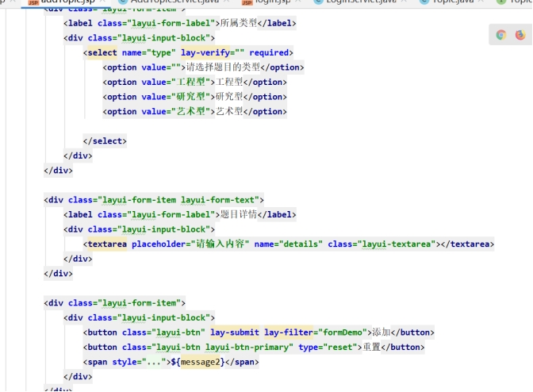Click the select name="type" tag

coord(129,52)
